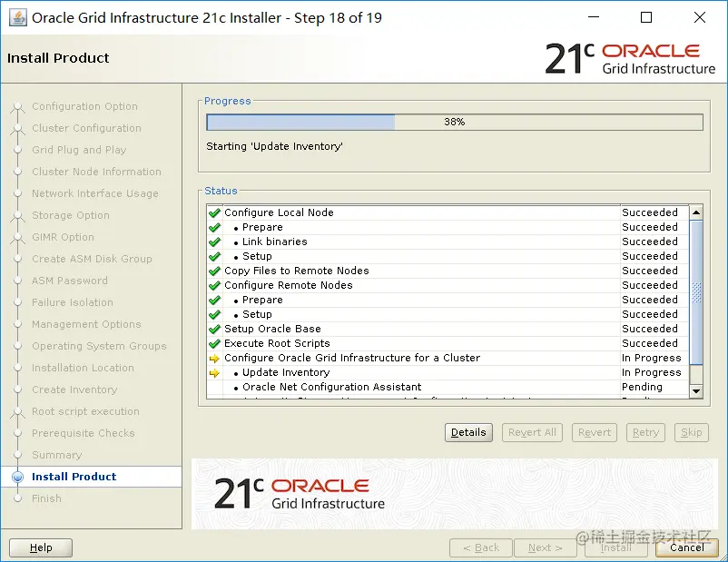The width and height of the screenshot is (728, 562).
Task: Select Create ASM Disk Group step
Action: [x=92, y=259]
